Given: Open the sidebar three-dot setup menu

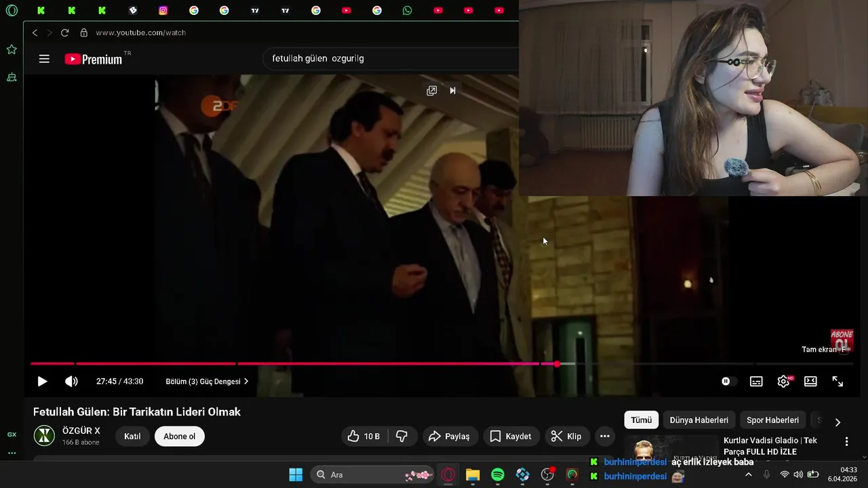Looking at the screenshot, I should coord(12,453).
